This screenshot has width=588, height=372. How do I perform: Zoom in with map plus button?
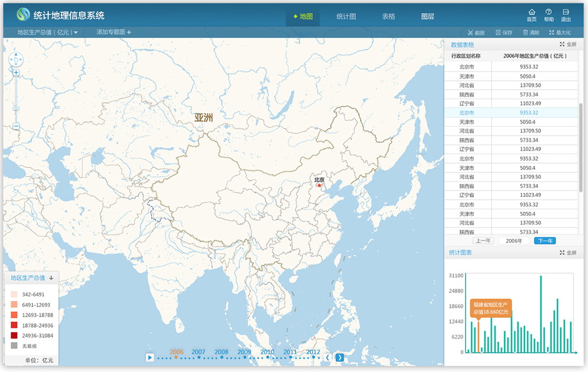(16, 73)
